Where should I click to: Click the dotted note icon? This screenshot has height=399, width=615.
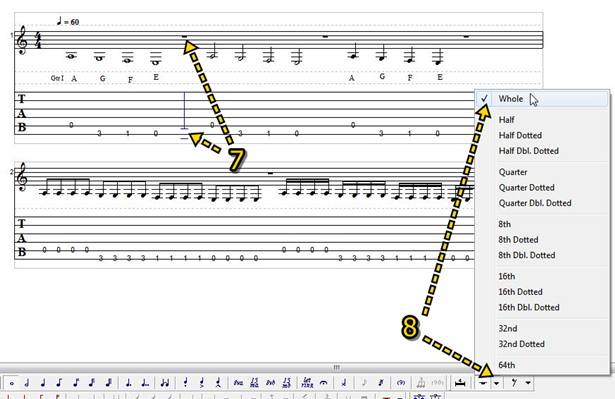pos(128,383)
